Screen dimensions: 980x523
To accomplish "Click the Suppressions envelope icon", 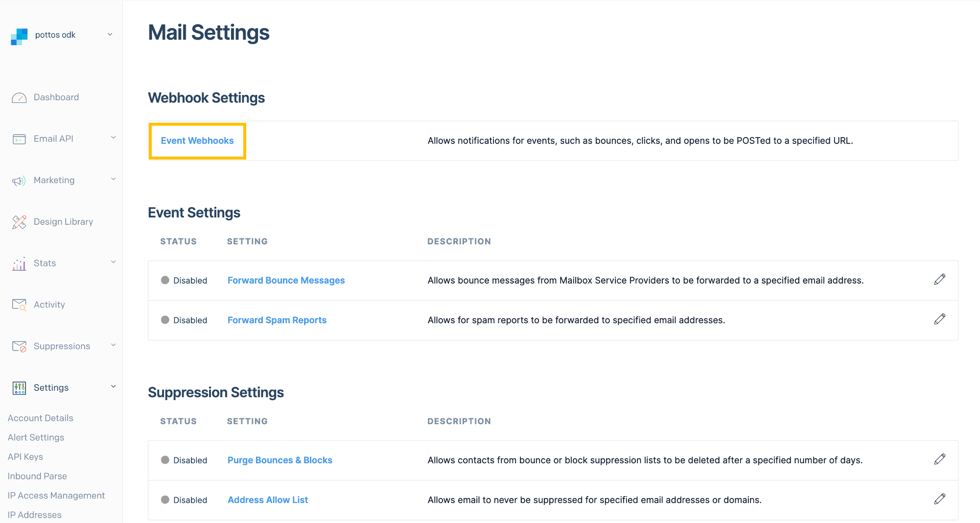I will click(19, 347).
